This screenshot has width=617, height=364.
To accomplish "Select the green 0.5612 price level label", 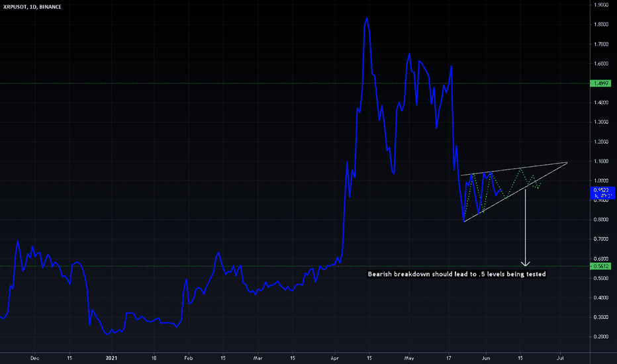I will coord(600,267).
